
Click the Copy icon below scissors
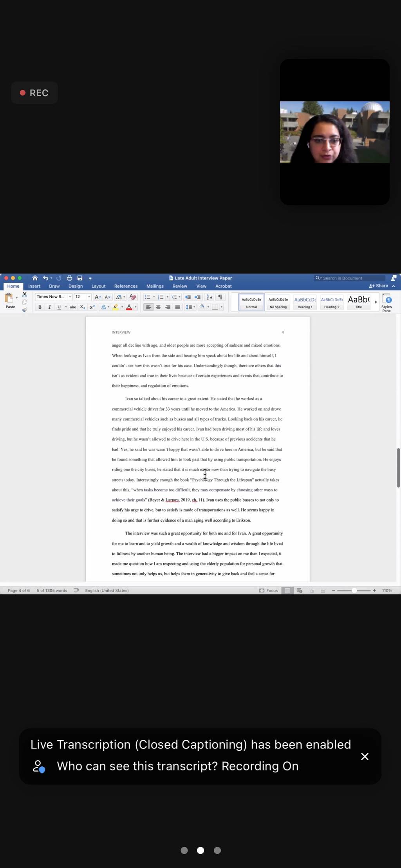(25, 302)
